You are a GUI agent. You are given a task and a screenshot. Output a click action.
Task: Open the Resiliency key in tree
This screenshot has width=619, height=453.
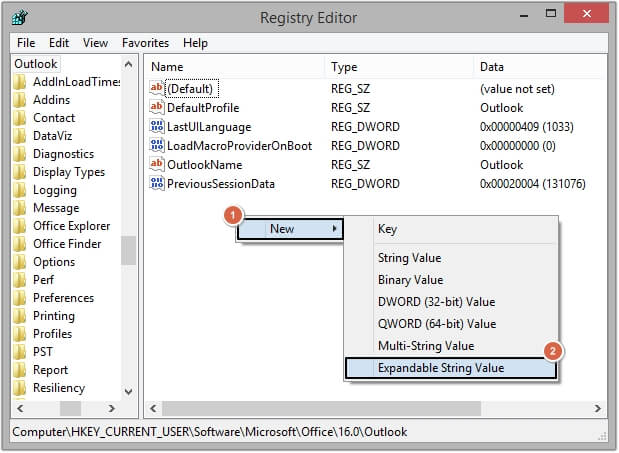pyautogui.click(x=58, y=388)
